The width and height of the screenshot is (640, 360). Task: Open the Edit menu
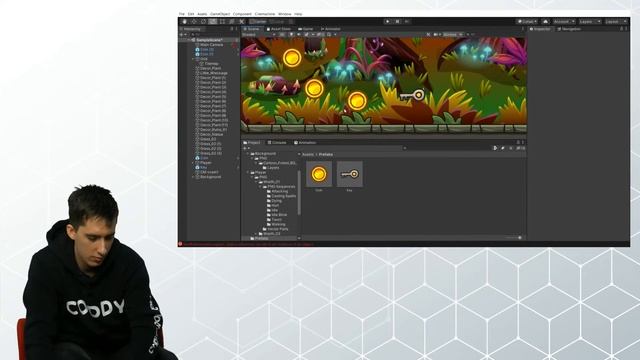tap(191, 14)
